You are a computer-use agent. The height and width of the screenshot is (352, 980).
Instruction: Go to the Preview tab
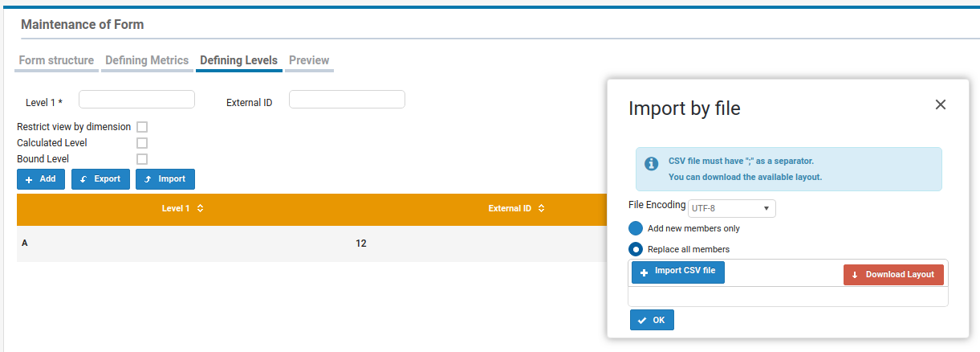pos(309,60)
